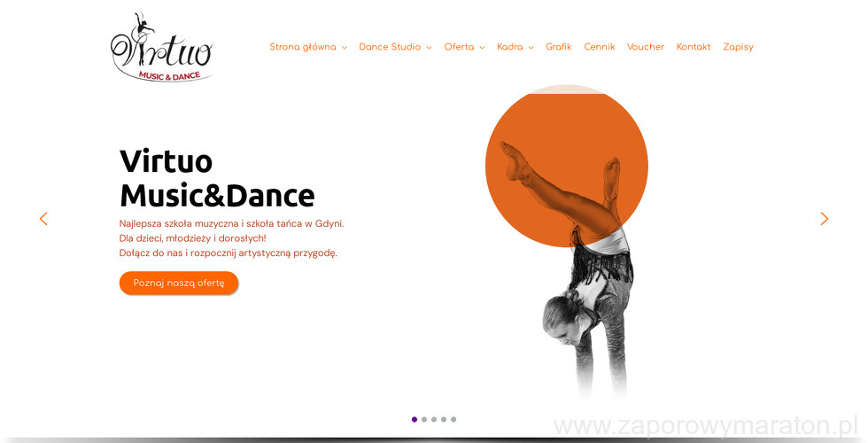This screenshot has height=443, width=868.
Task: Click the Poznaj naszą ofertę button
Action: coord(179,283)
